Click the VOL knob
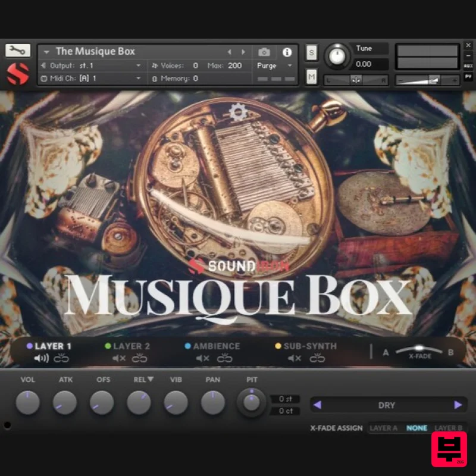 pos(27,403)
